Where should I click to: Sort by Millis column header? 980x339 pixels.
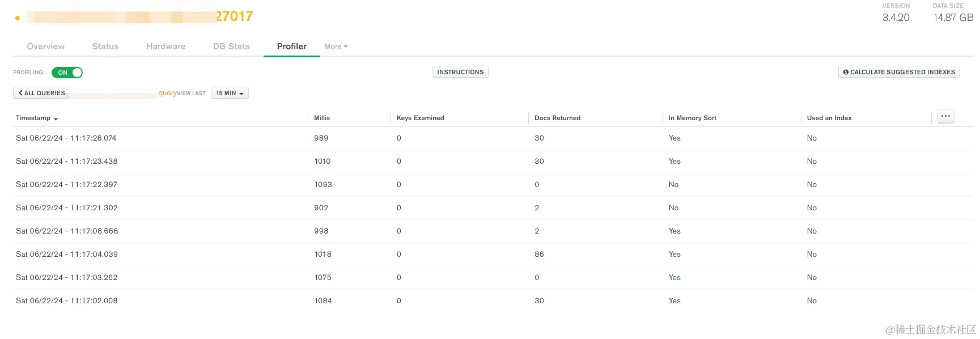point(322,118)
